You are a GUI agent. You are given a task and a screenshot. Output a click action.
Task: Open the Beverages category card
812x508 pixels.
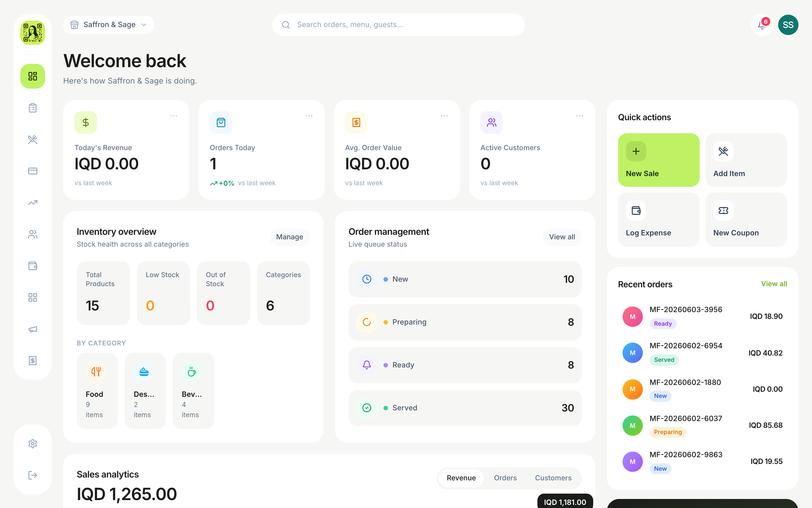(193, 391)
